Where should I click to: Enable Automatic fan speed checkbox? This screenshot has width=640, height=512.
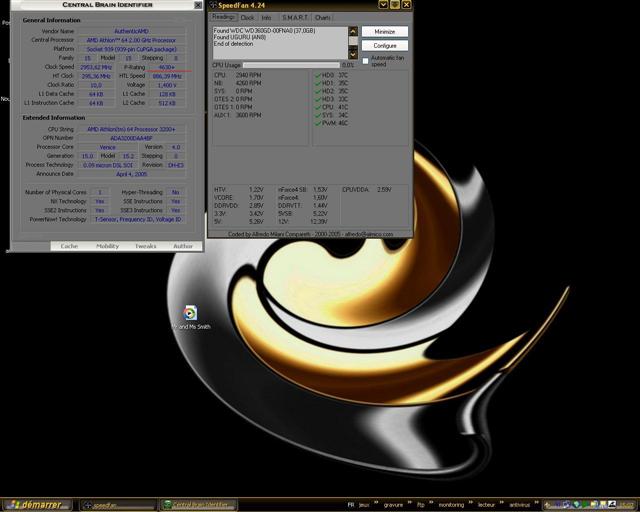[x=366, y=61]
